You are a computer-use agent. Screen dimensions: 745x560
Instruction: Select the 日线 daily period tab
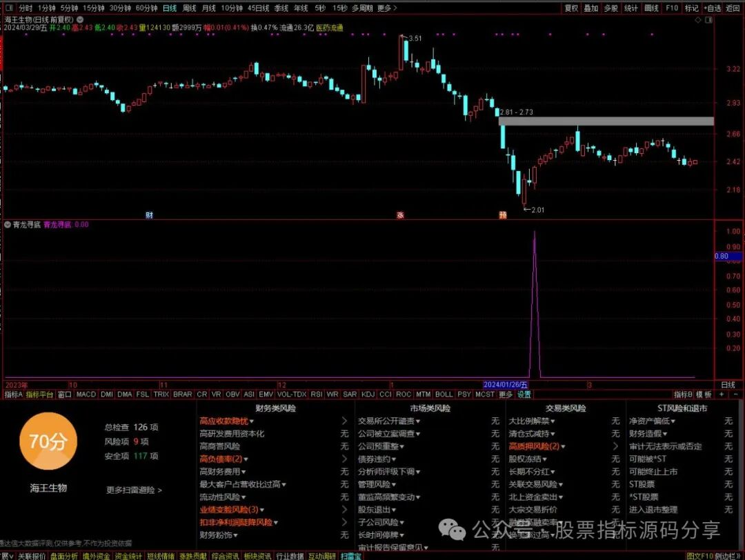click(x=170, y=8)
